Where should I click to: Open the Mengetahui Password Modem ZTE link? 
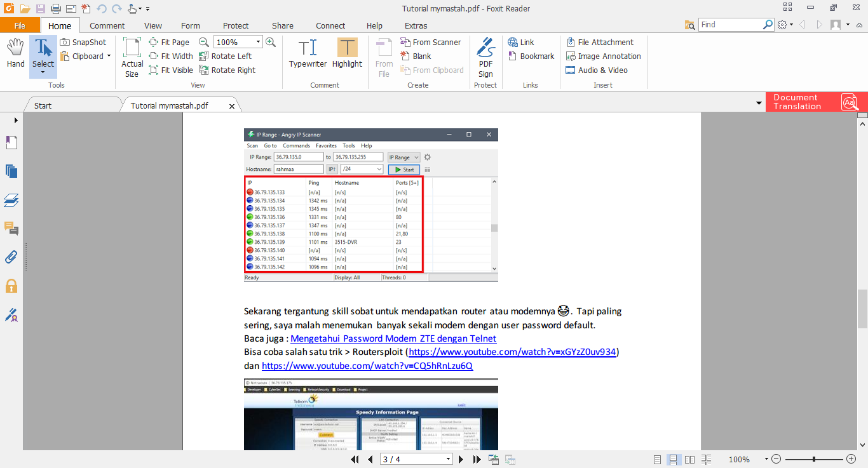393,338
